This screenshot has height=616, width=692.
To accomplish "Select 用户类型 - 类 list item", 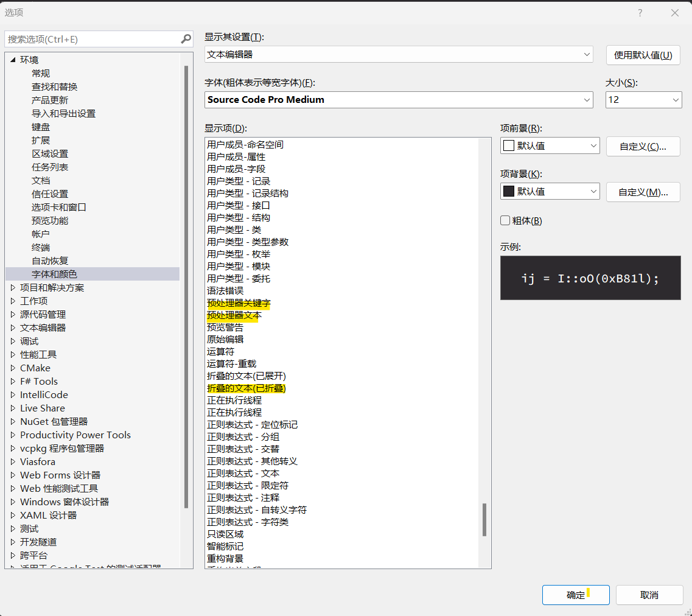I will (234, 230).
